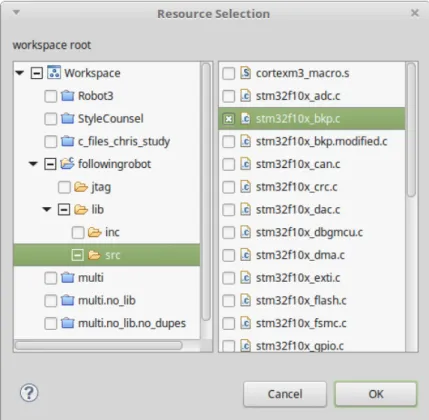Select the multi.no_lib.no_dupes tree row label
Screen dimensions: 429x420
(132, 323)
